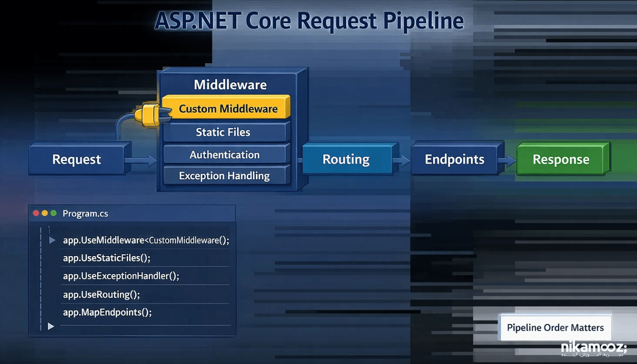Image resolution: width=637 pixels, height=364 pixels.
Task: Select the Exception Handling block
Action: pos(224,176)
